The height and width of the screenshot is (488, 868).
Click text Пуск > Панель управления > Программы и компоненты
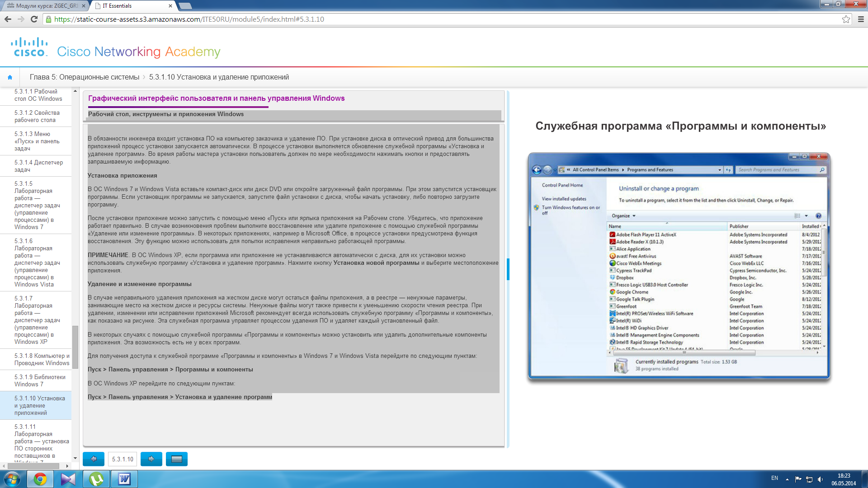[170, 369]
